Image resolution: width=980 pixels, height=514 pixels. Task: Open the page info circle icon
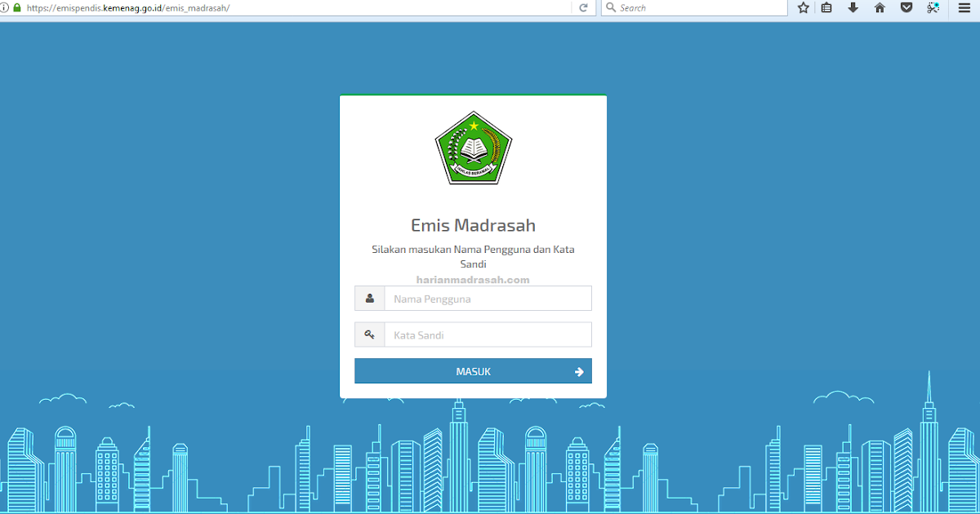(6, 7)
